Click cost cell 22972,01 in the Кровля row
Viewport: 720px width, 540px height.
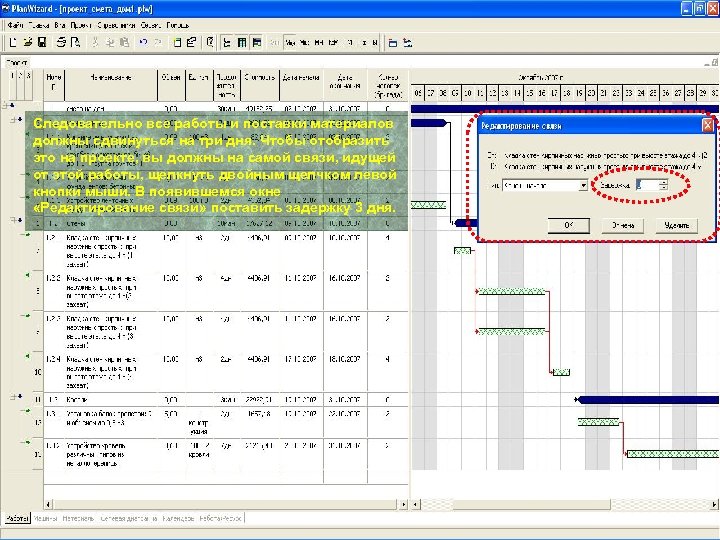pos(260,399)
